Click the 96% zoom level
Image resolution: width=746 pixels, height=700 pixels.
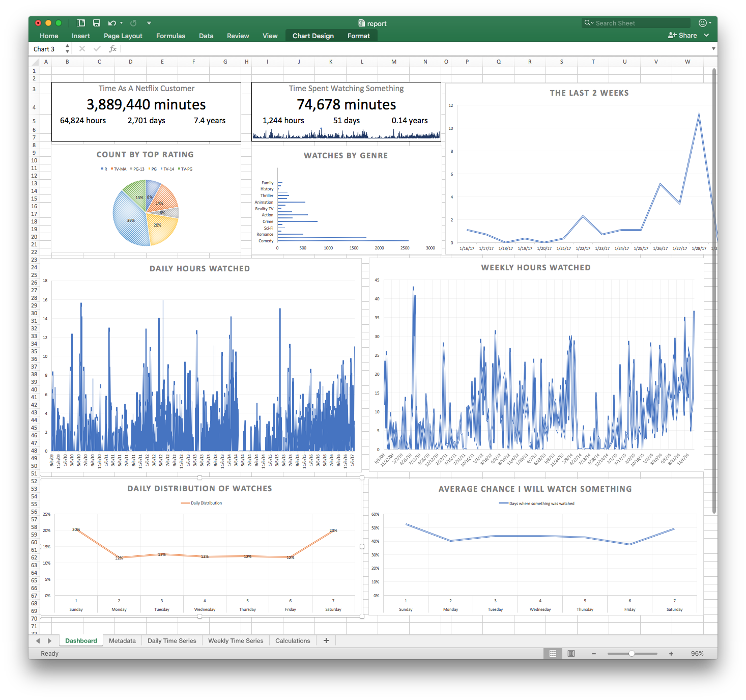(697, 654)
